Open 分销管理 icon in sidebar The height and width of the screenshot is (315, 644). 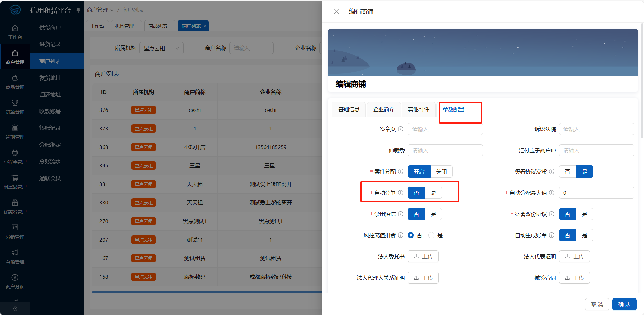coord(15,228)
